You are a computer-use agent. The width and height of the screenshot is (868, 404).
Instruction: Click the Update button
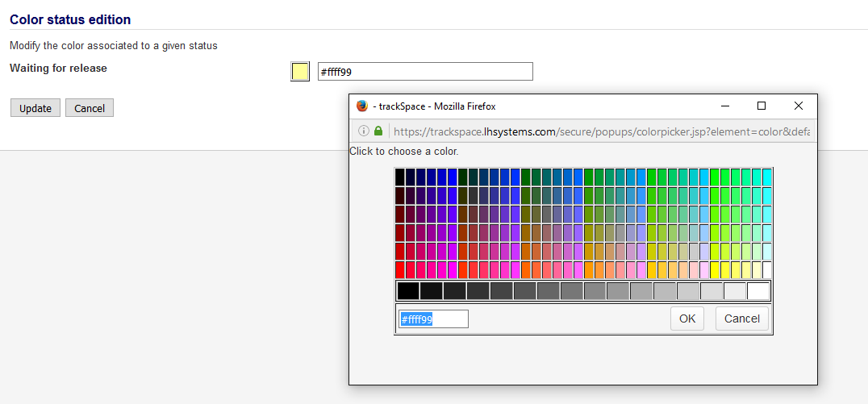tap(35, 108)
